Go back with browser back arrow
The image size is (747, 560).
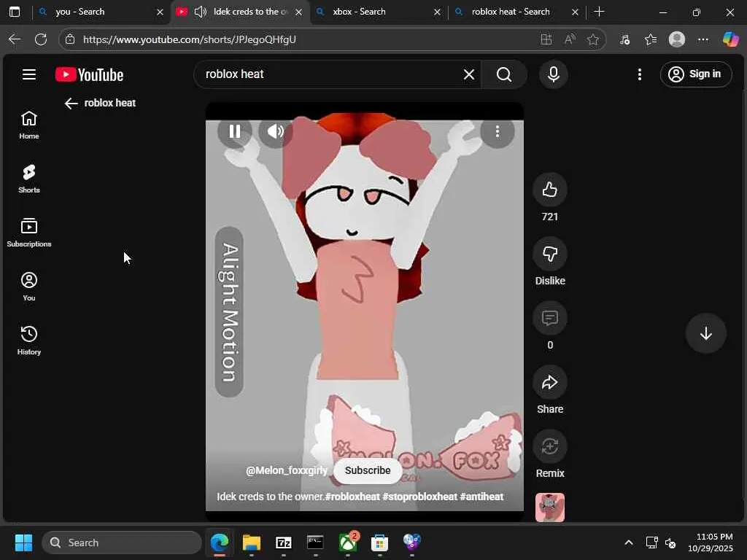[x=15, y=39]
